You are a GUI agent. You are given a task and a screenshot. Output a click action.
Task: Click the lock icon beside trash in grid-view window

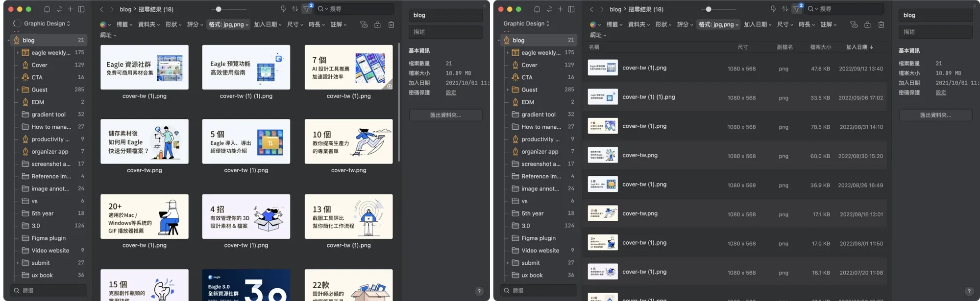click(377, 24)
